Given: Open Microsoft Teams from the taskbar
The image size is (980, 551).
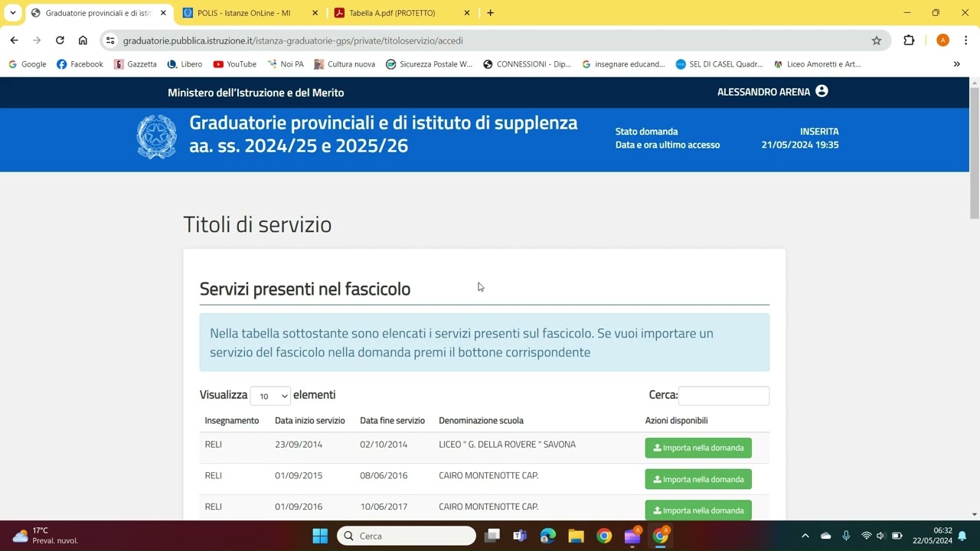Looking at the screenshot, I should [x=520, y=536].
